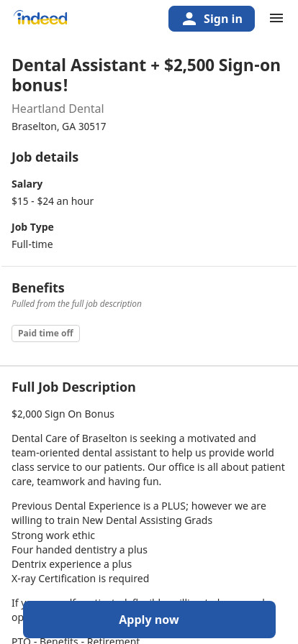Open the hamburger navigation menu
The height and width of the screenshot is (644, 298).
point(276,18)
